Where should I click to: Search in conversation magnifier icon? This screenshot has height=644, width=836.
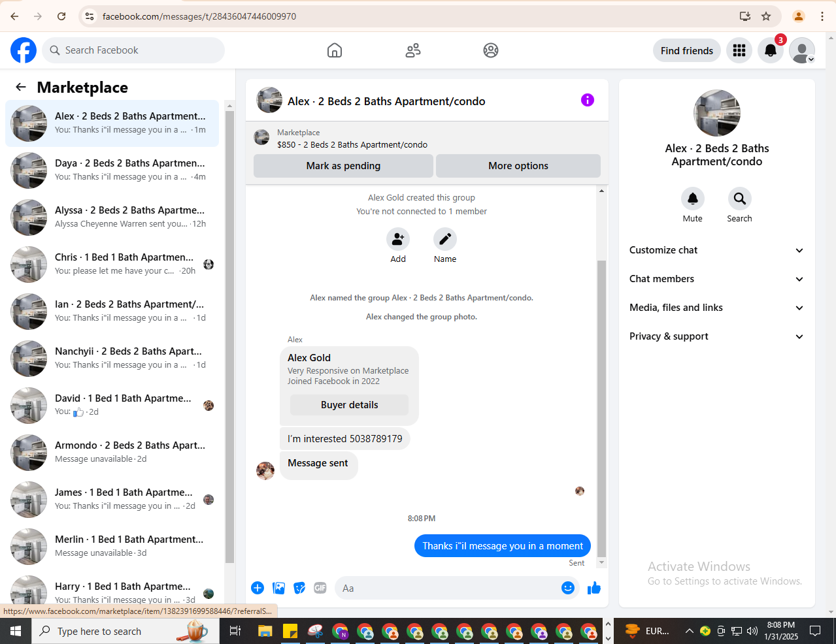[x=739, y=199]
